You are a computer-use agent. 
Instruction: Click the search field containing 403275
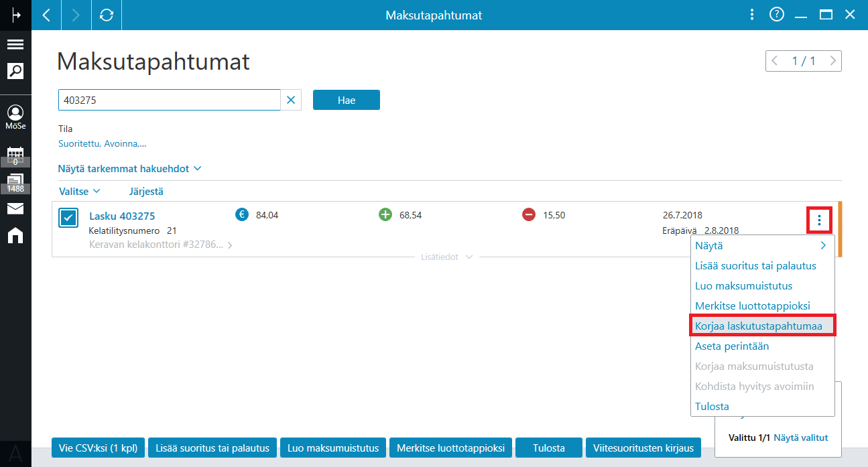pyautogui.click(x=169, y=100)
